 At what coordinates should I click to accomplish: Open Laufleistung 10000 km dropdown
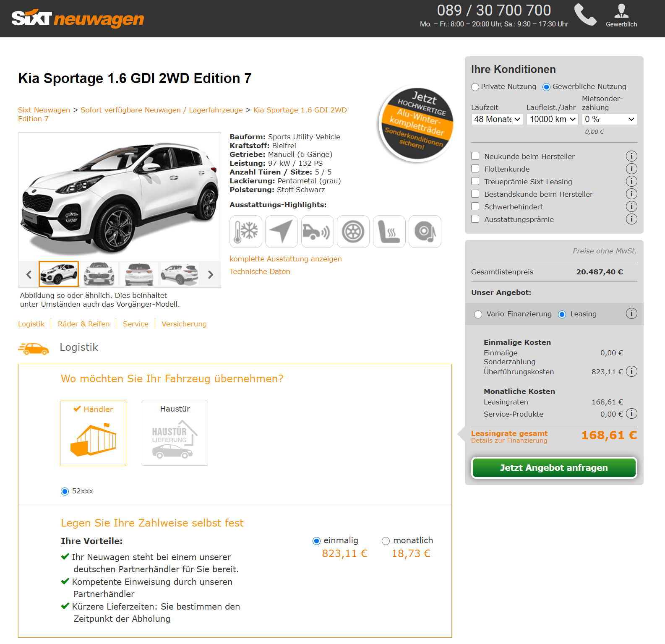click(x=553, y=119)
